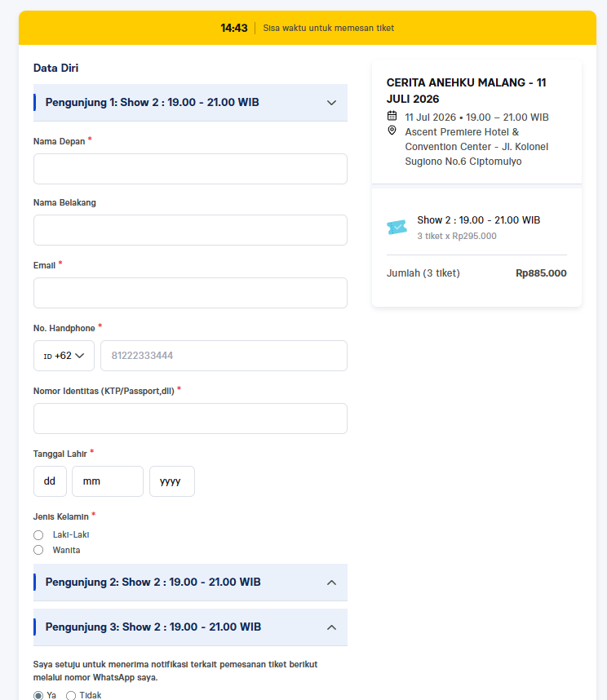Expand the Pengunjung 3 section
The width and height of the screenshot is (607, 700).
190,627
